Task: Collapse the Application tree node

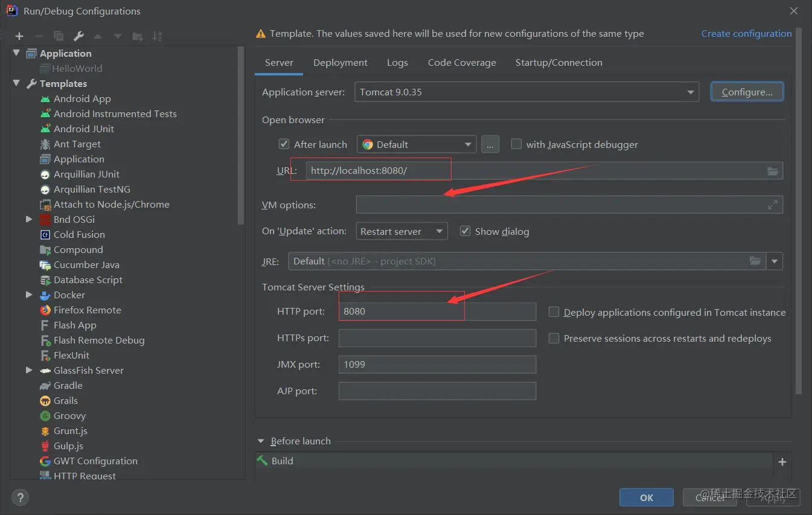Action: [16, 53]
